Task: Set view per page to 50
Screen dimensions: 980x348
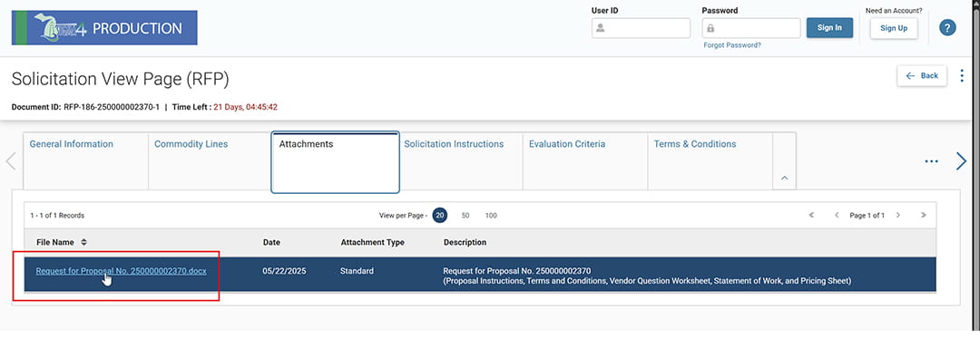Action: pyautogui.click(x=465, y=216)
